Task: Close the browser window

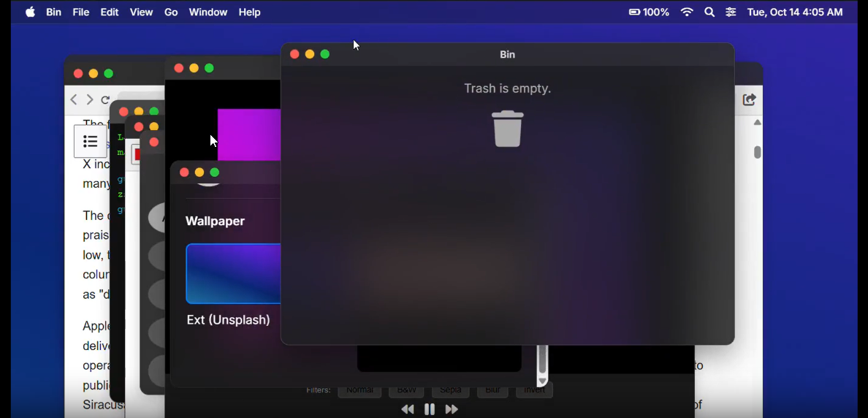Action: pos(78,74)
